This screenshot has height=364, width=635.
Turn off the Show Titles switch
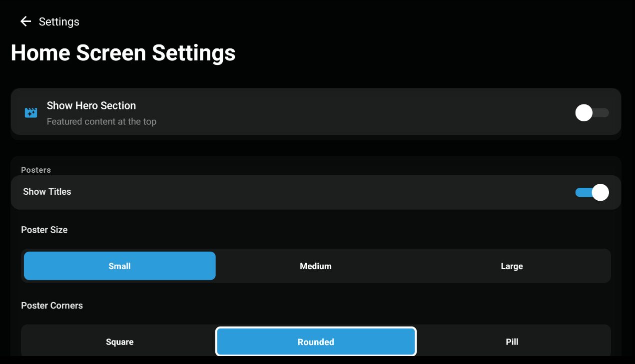pyautogui.click(x=592, y=192)
